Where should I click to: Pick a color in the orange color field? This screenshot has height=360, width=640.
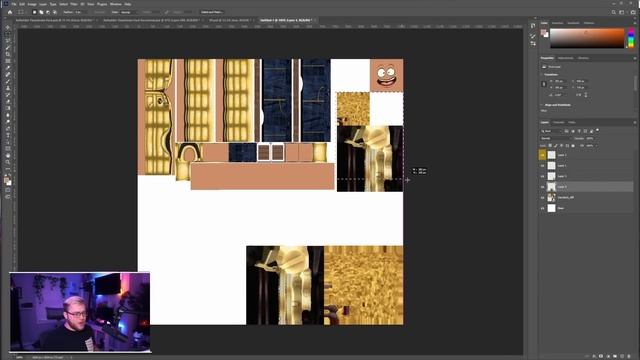587,38
